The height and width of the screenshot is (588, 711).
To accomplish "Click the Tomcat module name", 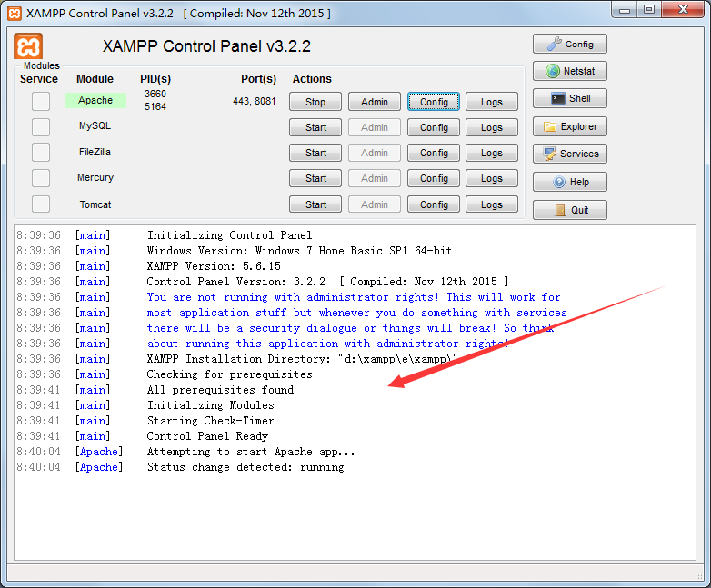I will point(95,204).
